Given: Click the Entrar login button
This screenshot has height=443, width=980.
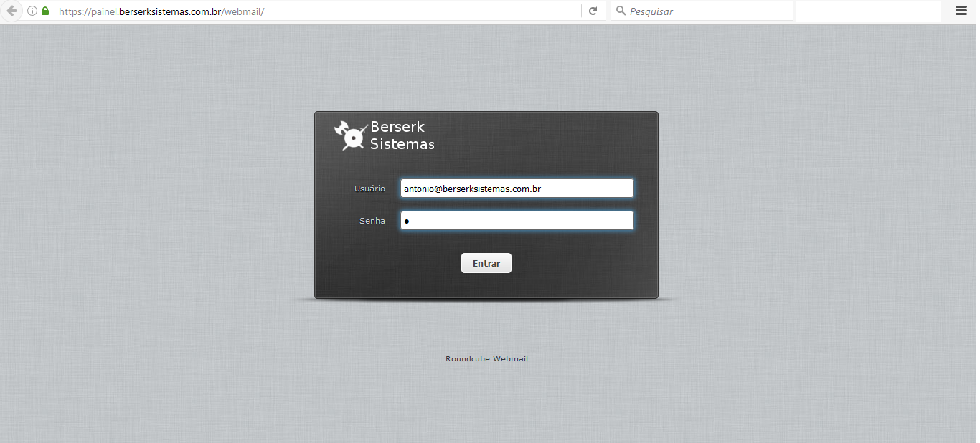Looking at the screenshot, I should point(486,263).
